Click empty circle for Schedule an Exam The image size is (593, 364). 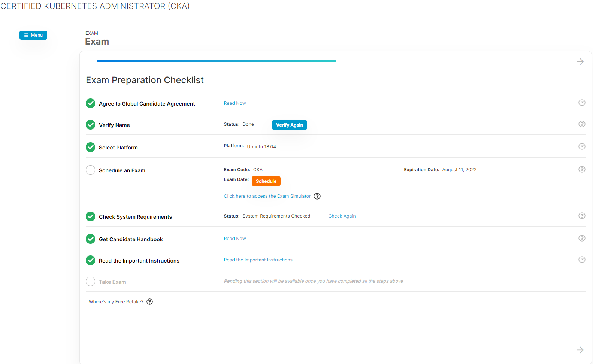point(90,170)
